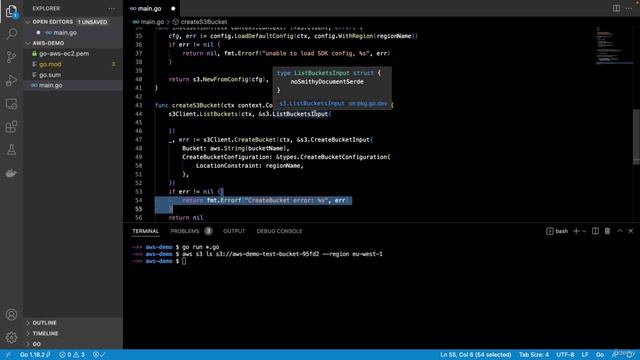This screenshot has height=360, width=640.
Task: Select main.go in AWS-DEMO folder
Action: (x=51, y=85)
